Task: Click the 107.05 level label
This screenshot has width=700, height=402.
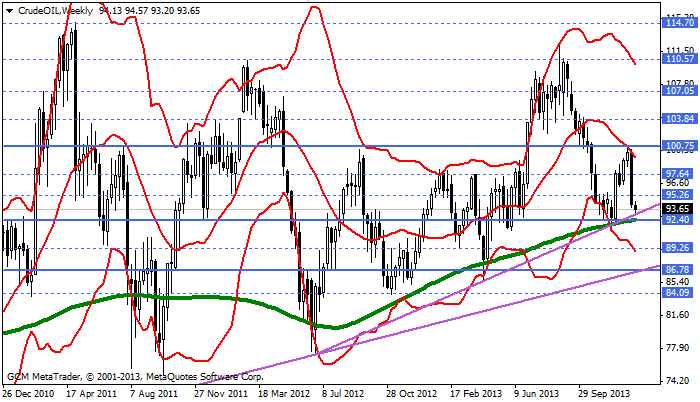Action: point(679,90)
